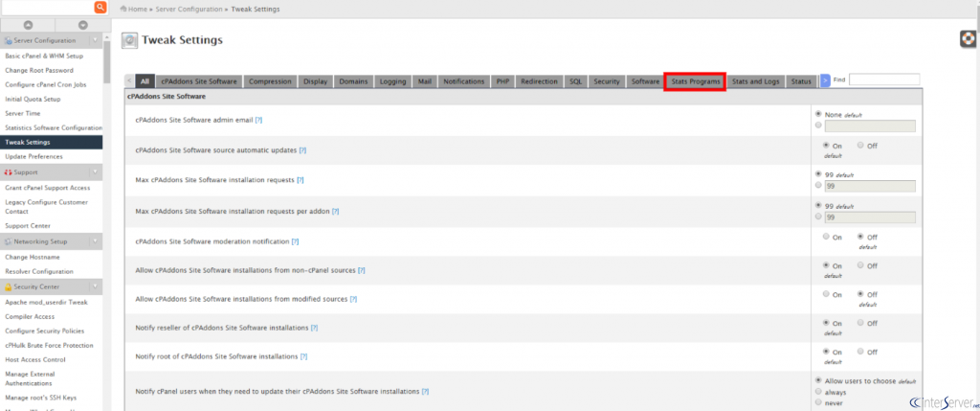Switch to the Compression tab

coord(270,82)
